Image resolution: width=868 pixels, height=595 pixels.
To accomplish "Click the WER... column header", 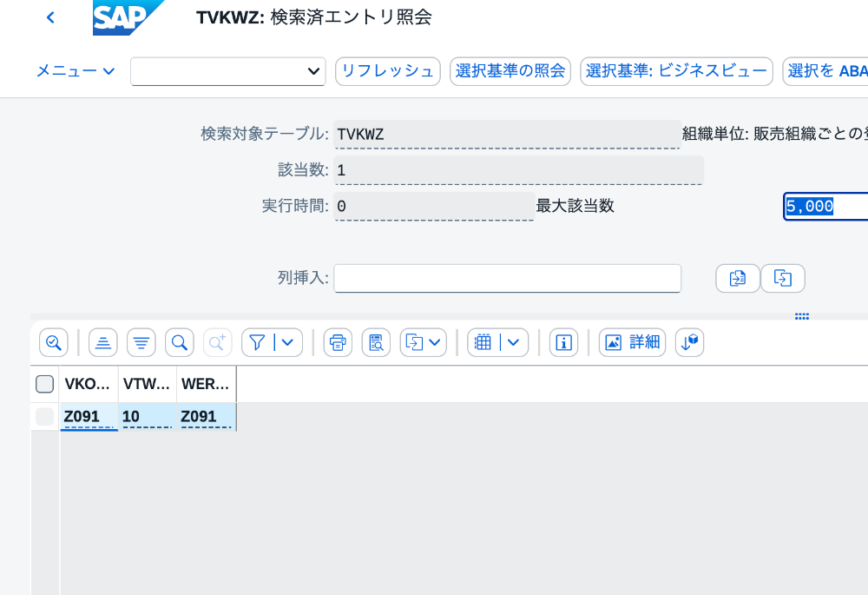I will [x=206, y=384].
